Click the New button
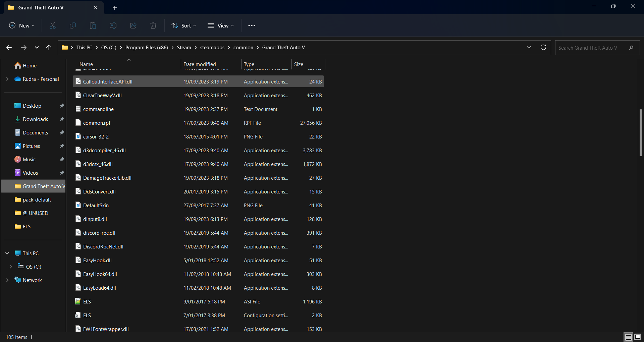Viewport: 644px width, 342px height. pos(22,25)
